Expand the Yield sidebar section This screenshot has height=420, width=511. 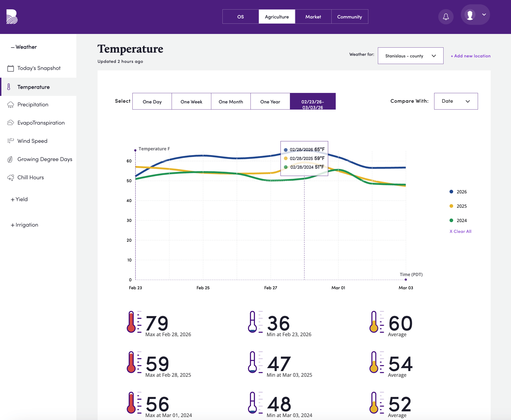(x=19, y=199)
